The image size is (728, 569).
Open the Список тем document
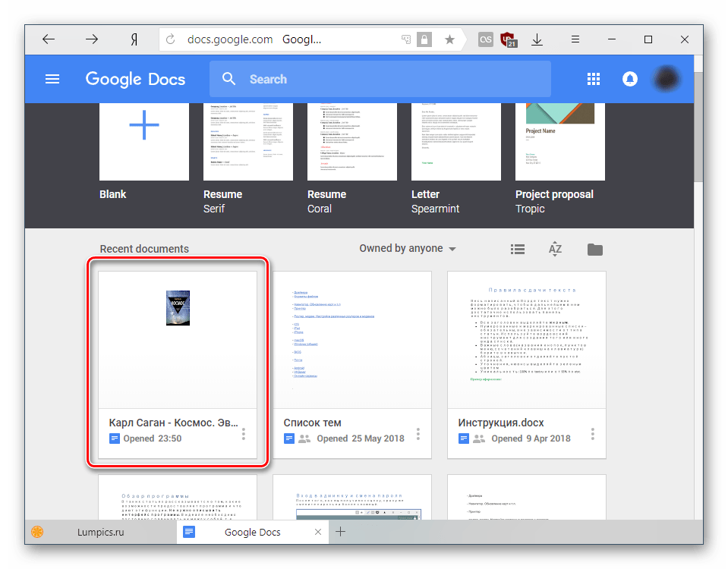(x=352, y=364)
